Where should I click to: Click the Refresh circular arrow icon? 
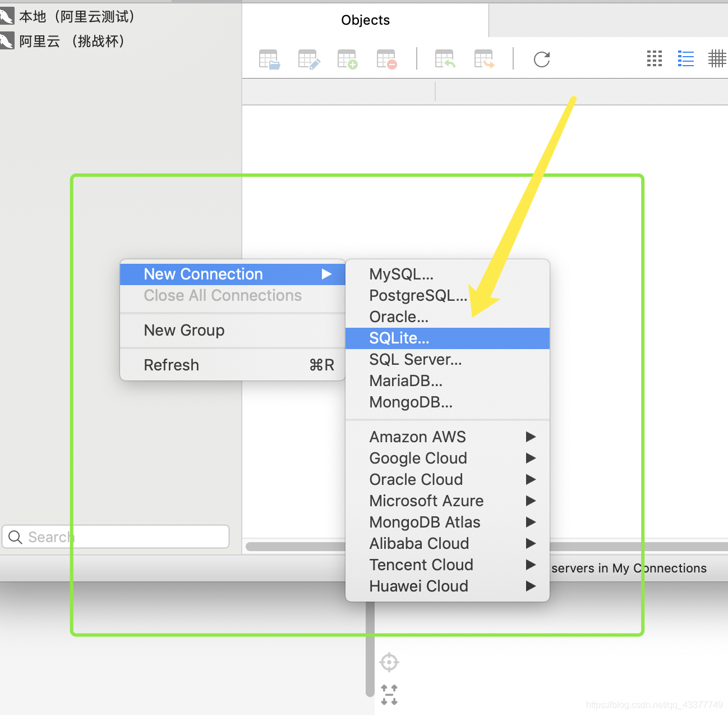pos(542,59)
